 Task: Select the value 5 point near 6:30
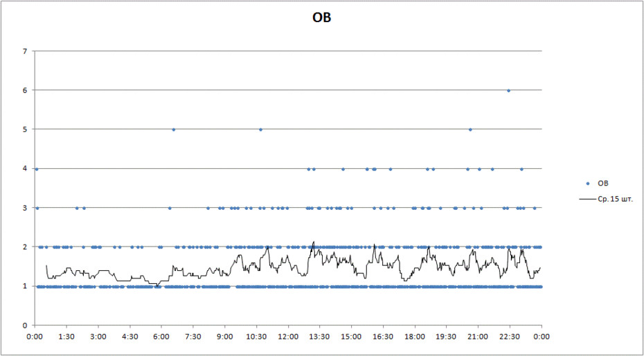[x=173, y=130]
